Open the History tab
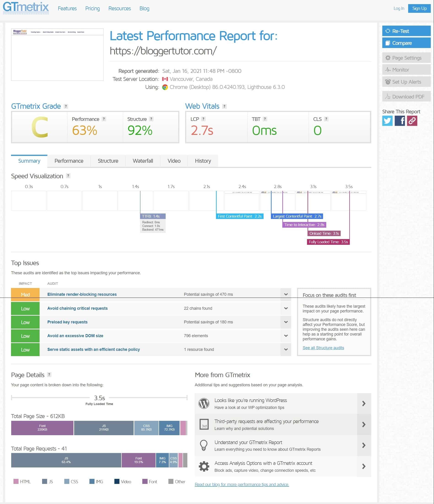Image resolution: width=434 pixels, height=504 pixels. point(203,161)
